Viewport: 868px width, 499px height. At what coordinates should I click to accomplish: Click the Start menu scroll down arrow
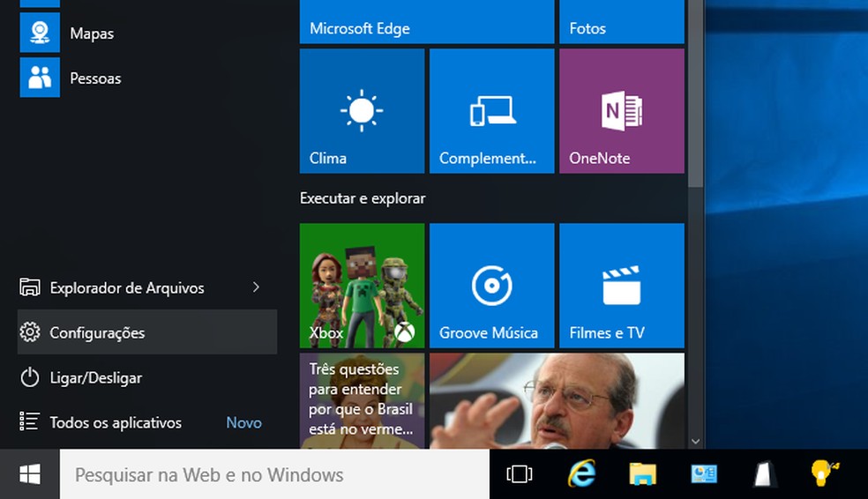pyautogui.click(x=696, y=442)
